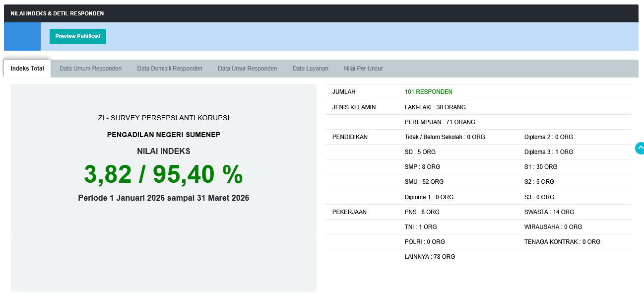Image resolution: width=644 pixels, height=307 pixels.
Task: Click the Pengadilan Negeri Sumenep title
Action: point(163,135)
